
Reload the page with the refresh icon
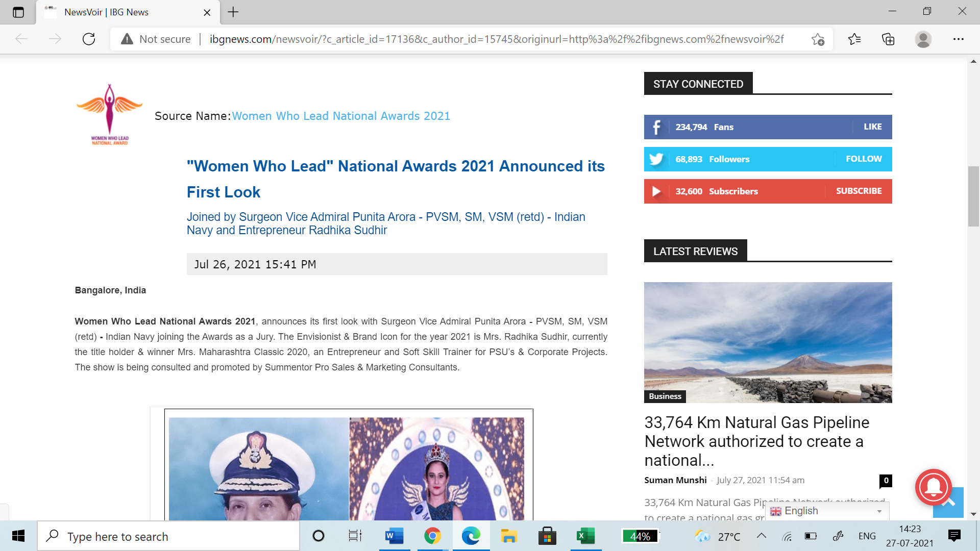(x=89, y=39)
